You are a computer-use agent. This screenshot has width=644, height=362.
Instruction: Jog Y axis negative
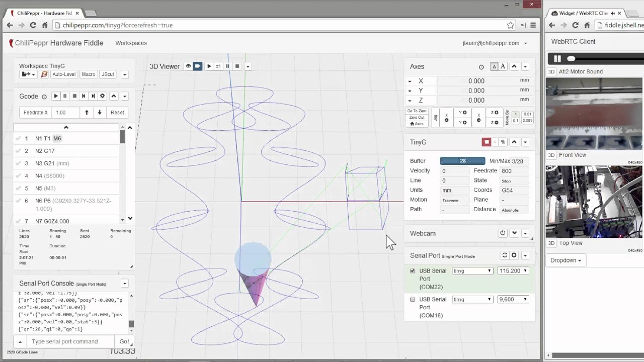462,122
